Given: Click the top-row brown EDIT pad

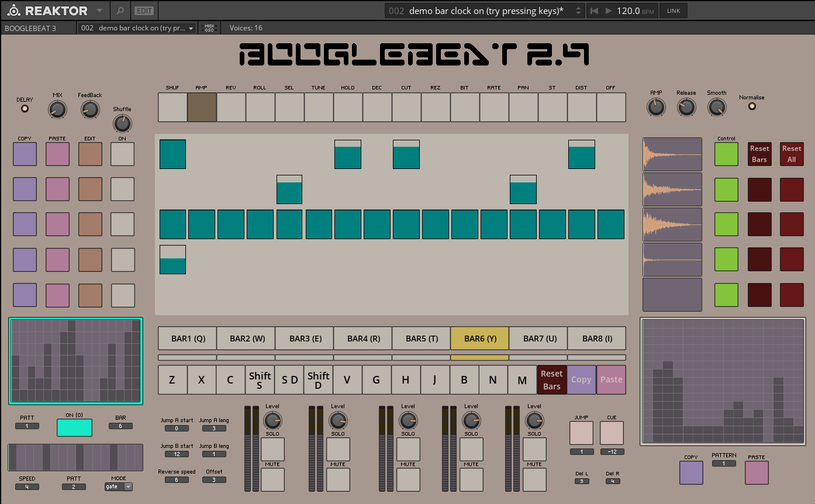Looking at the screenshot, I should coord(91,154).
